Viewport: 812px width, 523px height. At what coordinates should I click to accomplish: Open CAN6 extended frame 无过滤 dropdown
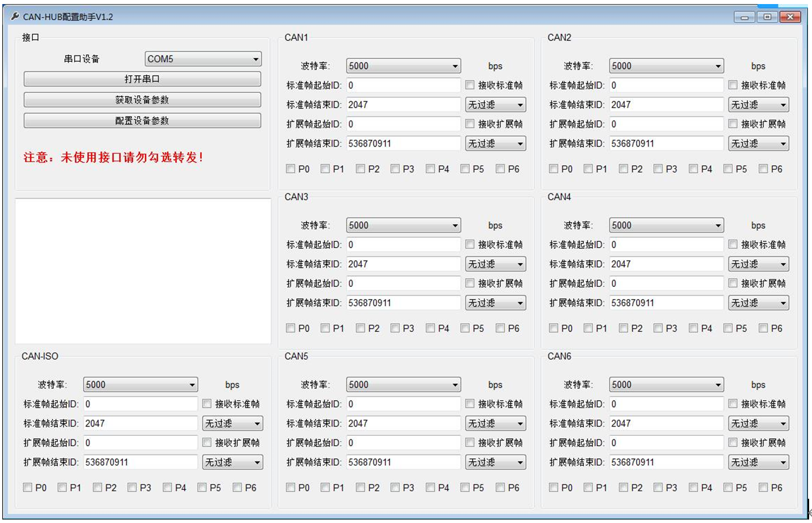click(759, 462)
